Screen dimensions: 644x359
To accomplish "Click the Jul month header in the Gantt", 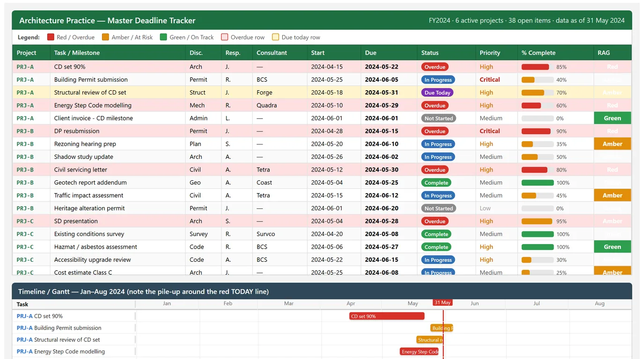I will (536, 303).
